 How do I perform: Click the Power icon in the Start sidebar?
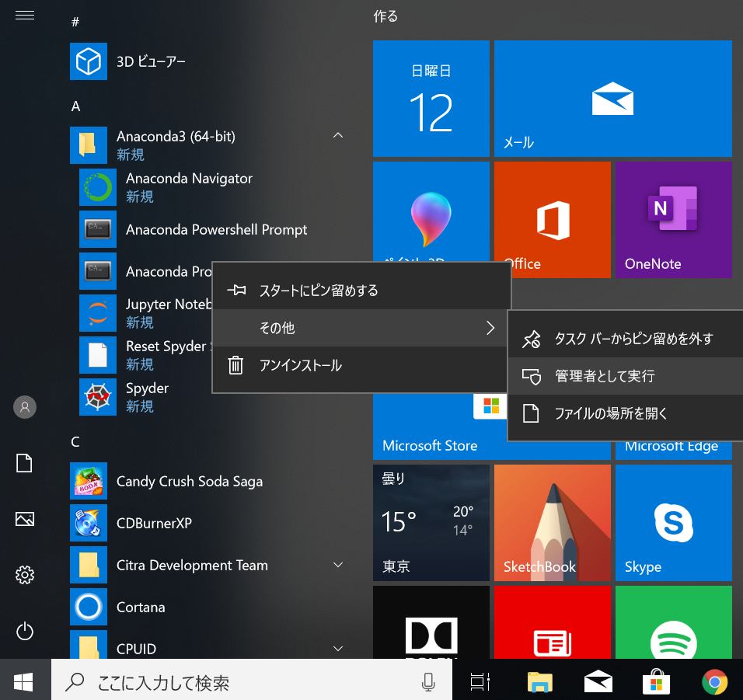pyautogui.click(x=25, y=631)
